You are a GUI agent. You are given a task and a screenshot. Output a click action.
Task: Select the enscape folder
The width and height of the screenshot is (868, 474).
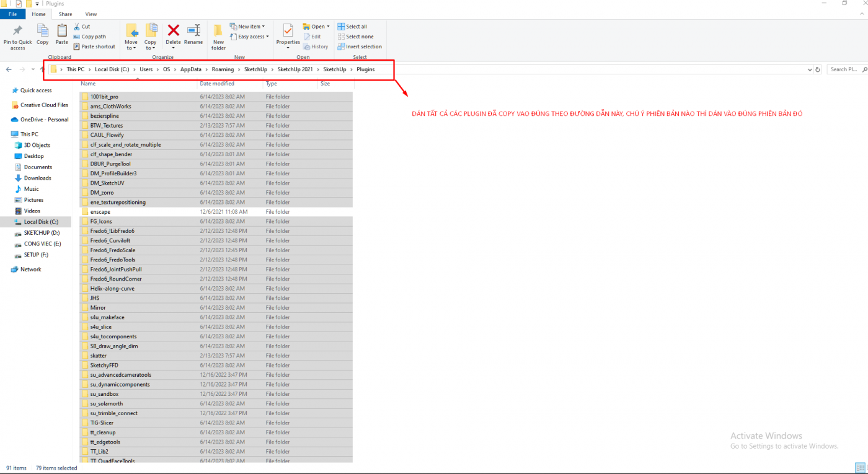[x=100, y=212]
